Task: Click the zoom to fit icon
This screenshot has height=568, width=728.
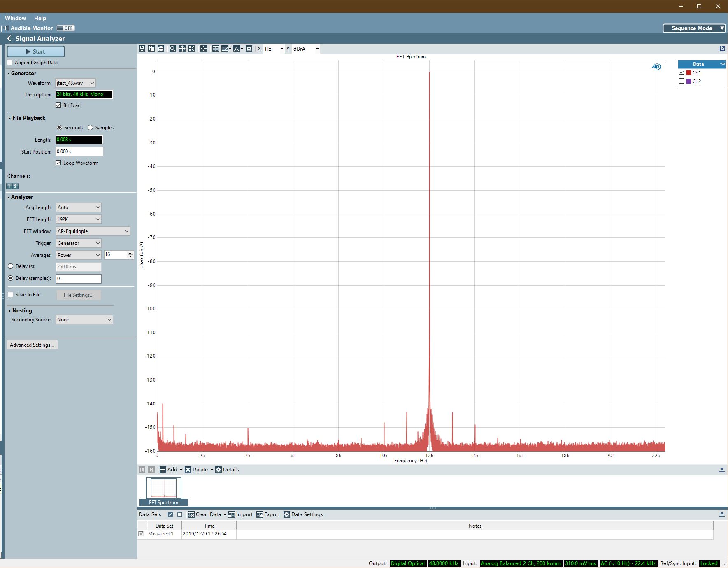Action: point(192,49)
